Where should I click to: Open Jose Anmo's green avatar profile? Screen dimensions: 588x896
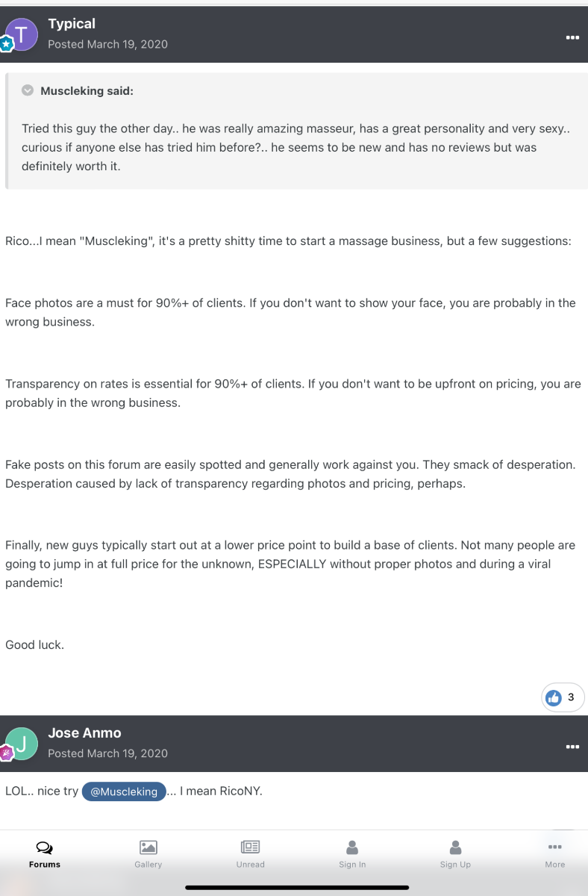(22, 743)
